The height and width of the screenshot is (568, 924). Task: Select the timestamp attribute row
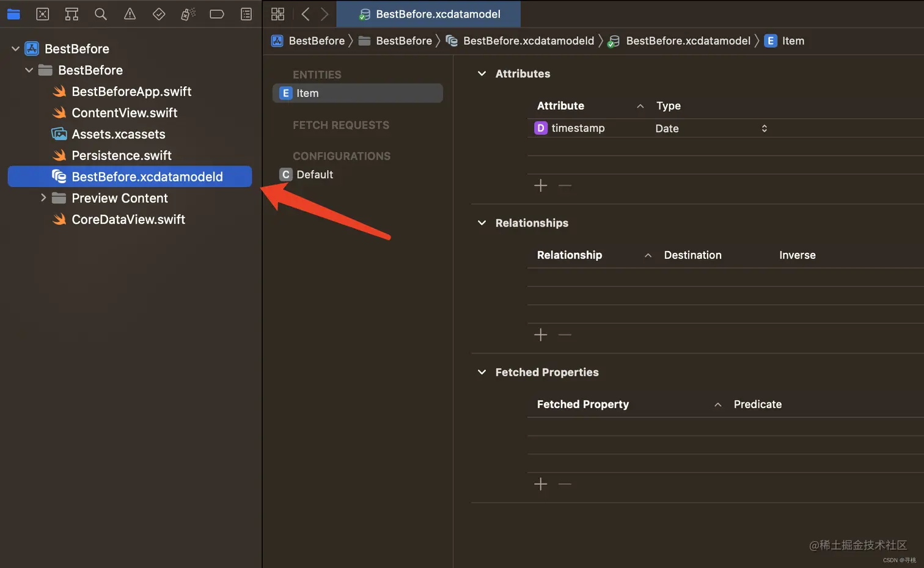[725, 128]
